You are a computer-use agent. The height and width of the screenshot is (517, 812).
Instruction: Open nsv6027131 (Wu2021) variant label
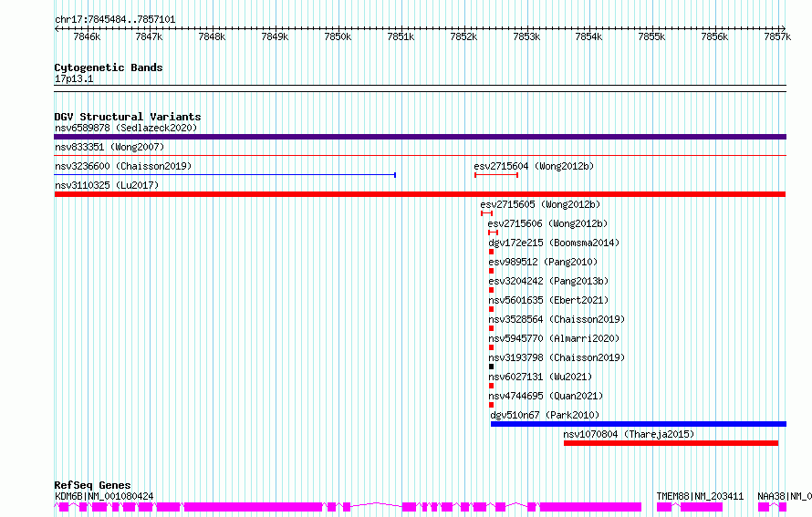click(x=540, y=377)
